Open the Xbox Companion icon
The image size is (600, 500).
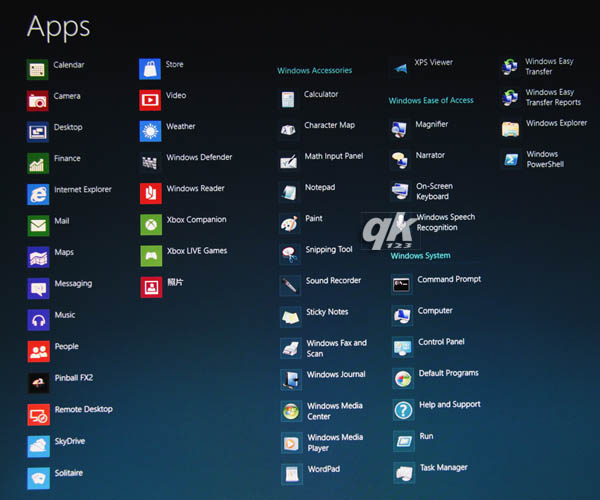151,225
